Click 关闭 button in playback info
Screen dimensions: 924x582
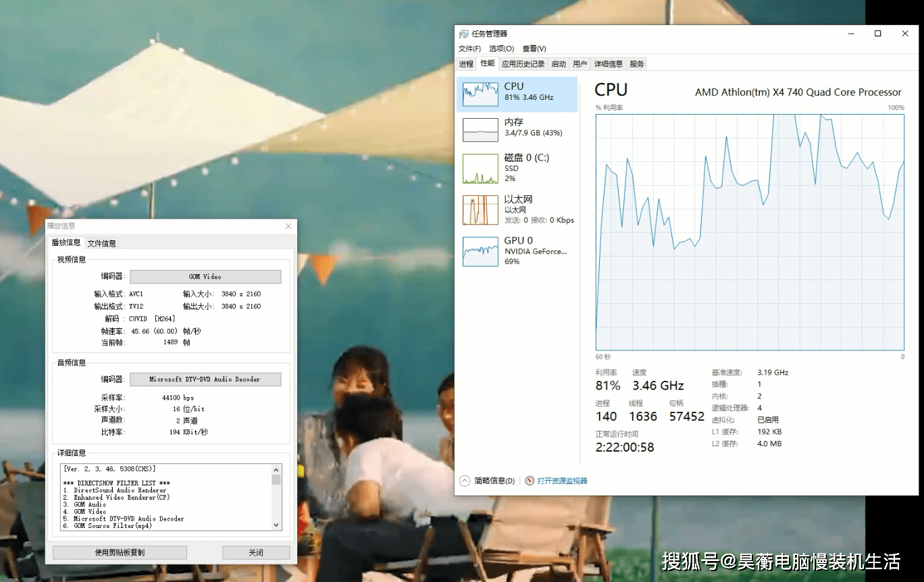coord(256,552)
